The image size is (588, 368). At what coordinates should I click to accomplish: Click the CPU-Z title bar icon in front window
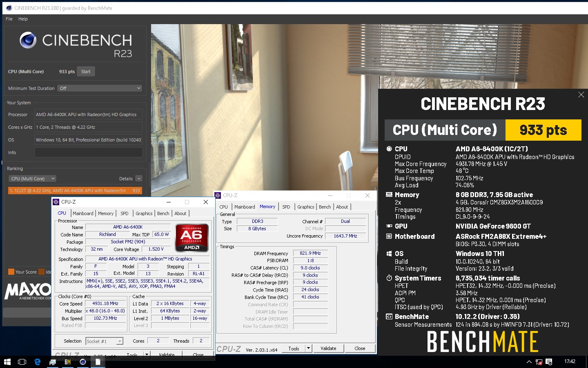[56, 202]
